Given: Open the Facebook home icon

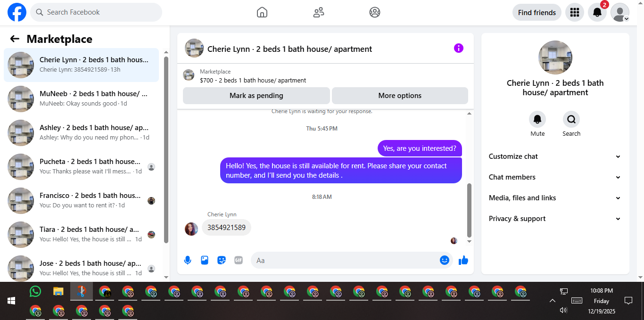Looking at the screenshot, I should point(262,12).
